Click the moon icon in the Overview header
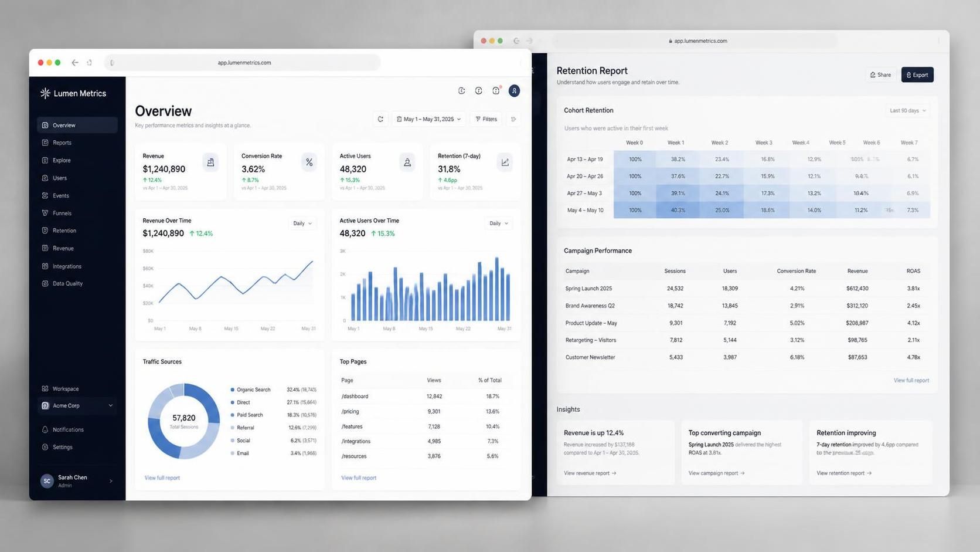 pos(462,90)
